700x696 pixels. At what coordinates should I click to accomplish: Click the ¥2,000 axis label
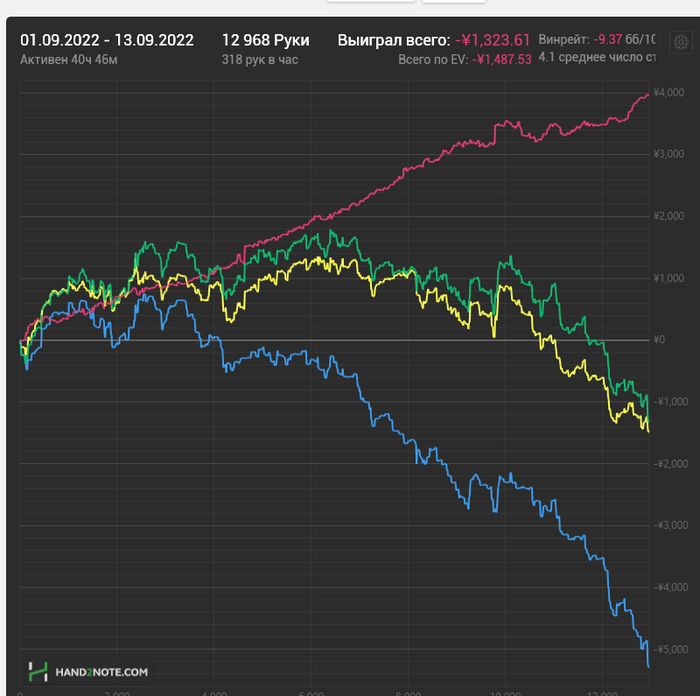(667, 216)
